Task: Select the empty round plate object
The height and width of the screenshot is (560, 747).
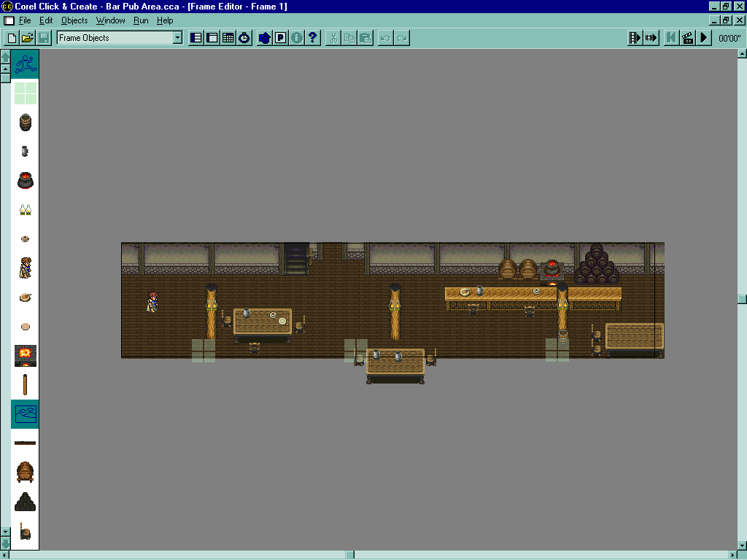Action: 26,326
